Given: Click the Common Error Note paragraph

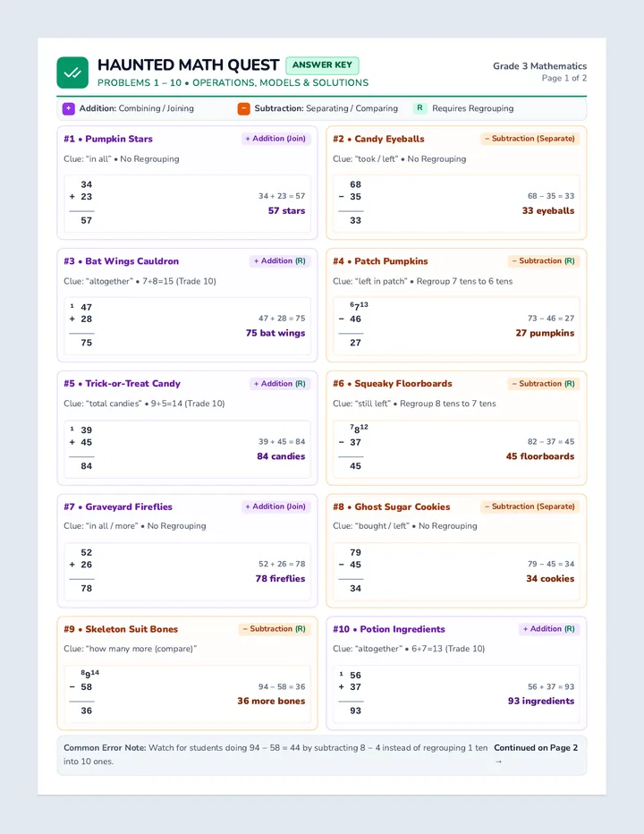Looking at the screenshot, I should 275,754.
